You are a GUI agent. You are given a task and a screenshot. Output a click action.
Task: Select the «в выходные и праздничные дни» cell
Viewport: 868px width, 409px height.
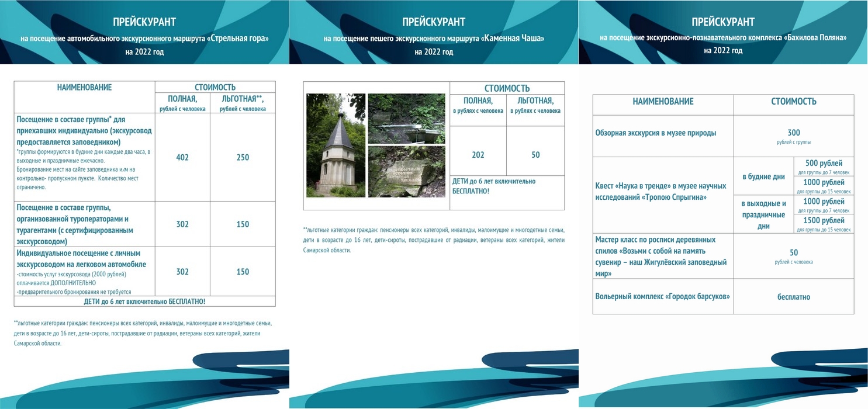[763, 214]
